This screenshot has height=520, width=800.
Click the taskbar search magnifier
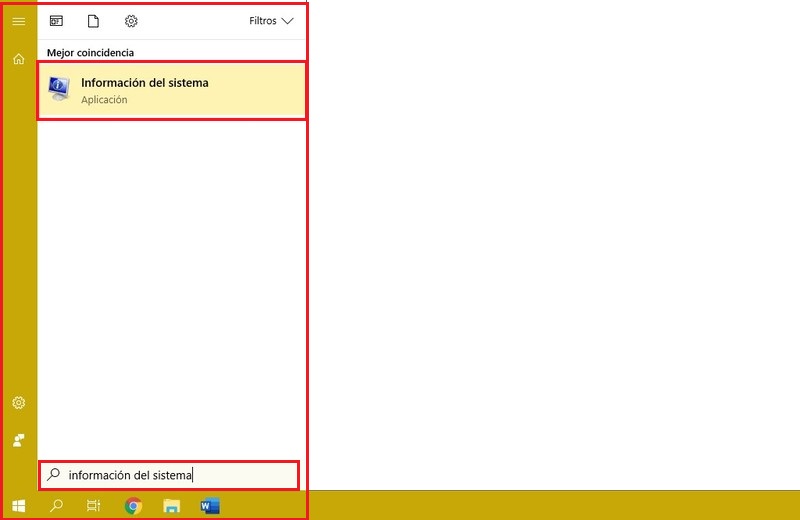coord(56,506)
